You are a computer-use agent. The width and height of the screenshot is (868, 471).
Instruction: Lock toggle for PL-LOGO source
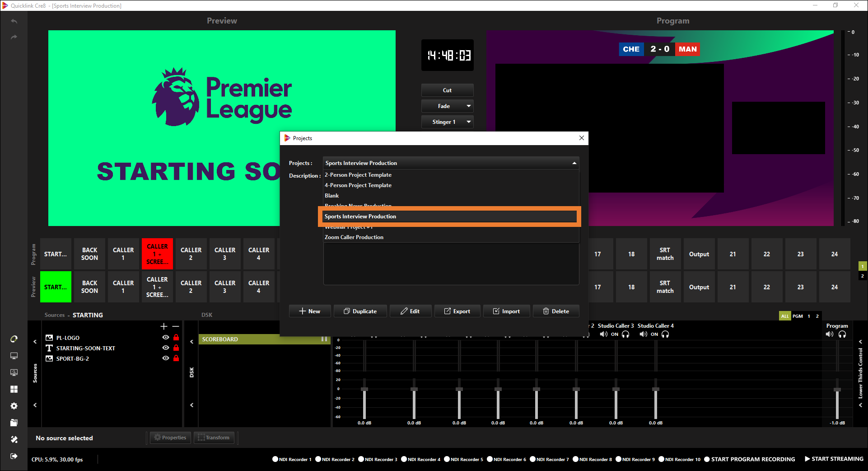pos(176,338)
